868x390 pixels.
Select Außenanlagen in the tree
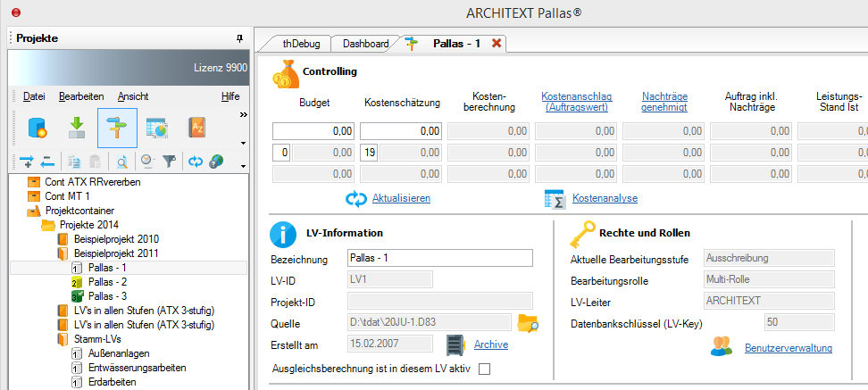pyautogui.click(x=119, y=353)
